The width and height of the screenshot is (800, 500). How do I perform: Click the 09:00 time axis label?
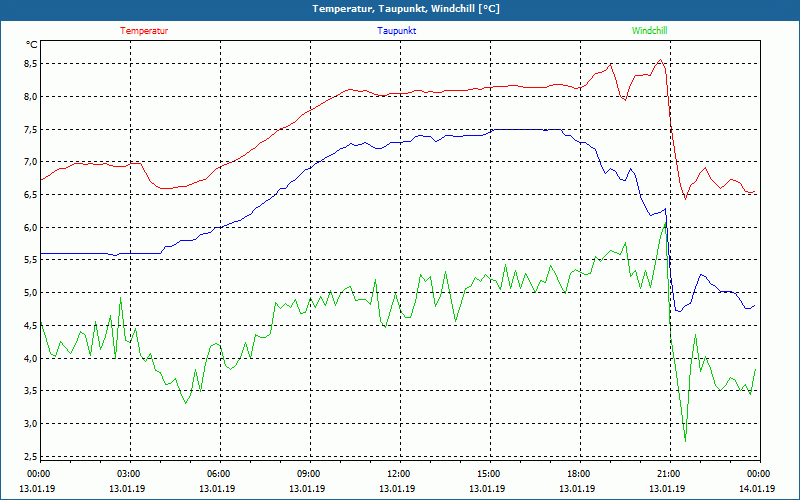(x=308, y=474)
